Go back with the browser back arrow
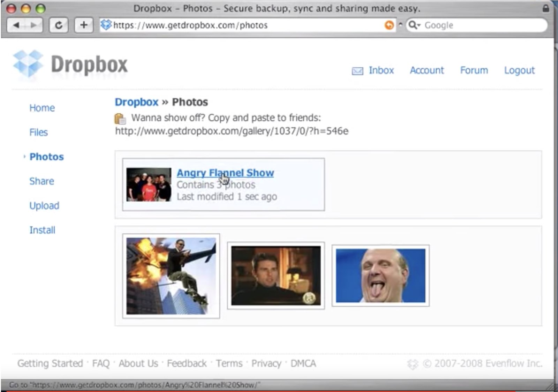Screen dimensions: 558x392 (x=16, y=25)
